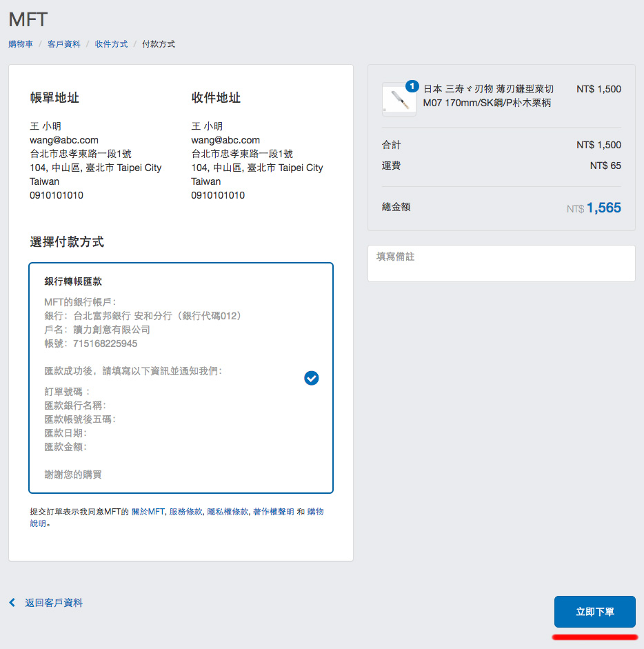Click the billing address email wang@abc.com
644x649 pixels.
click(64, 140)
